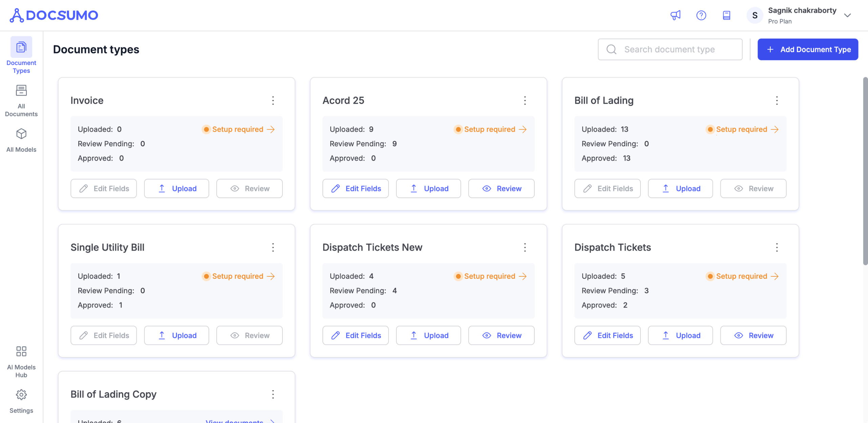The image size is (868, 423).
Task: Open Invoice card three-dot menu
Action: 273,101
